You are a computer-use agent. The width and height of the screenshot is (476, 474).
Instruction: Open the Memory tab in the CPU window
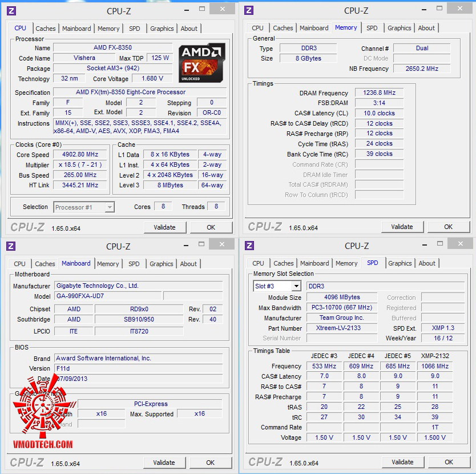click(108, 29)
